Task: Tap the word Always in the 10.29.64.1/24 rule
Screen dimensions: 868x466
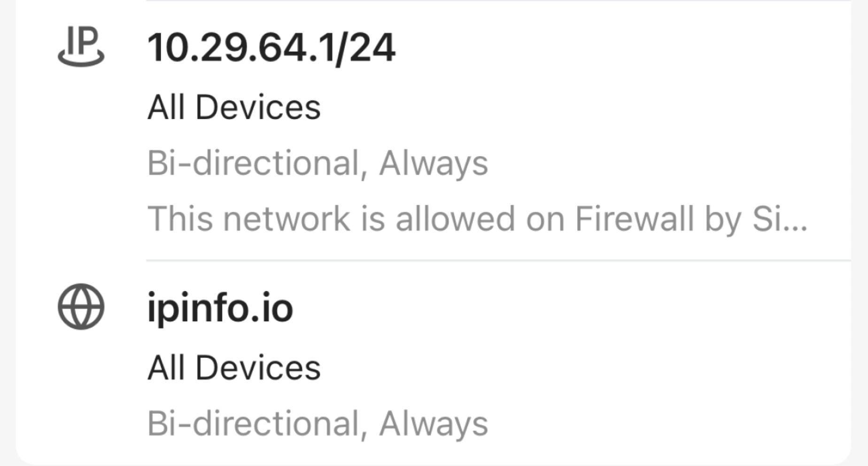Action: tap(433, 163)
